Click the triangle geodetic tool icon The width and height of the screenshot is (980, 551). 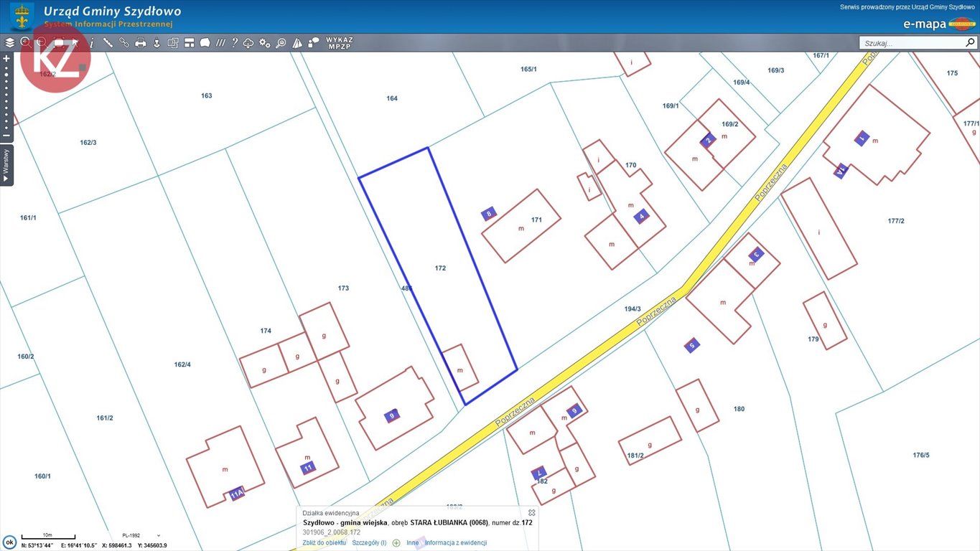(x=297, y=43)
